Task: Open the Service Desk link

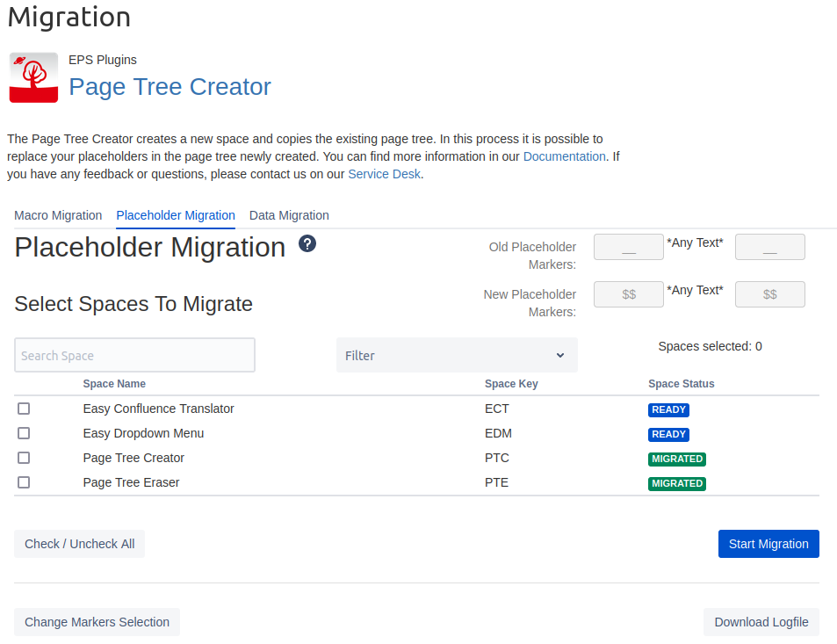Action: point(385,174)
